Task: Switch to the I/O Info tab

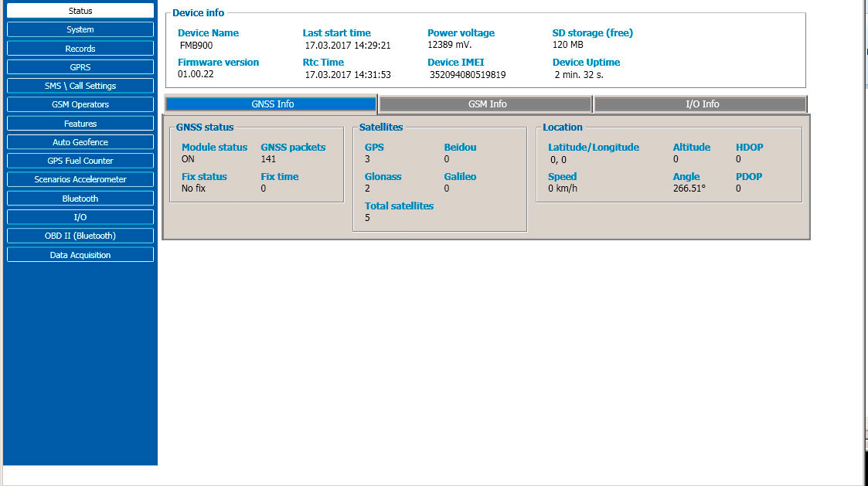Action: click(702, 104)
